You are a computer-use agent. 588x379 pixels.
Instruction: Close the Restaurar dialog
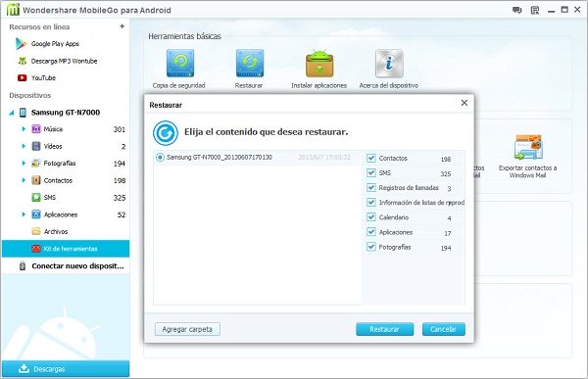(x=465, y=103)
